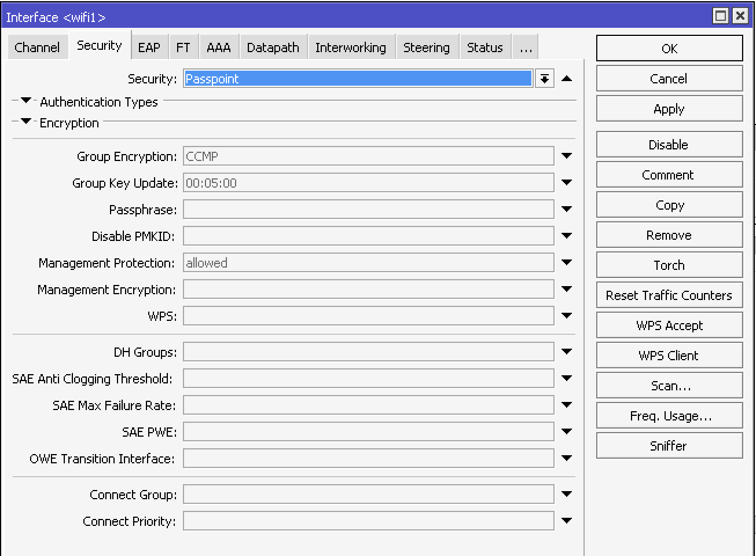Screen dimensions: 756x556
Task: Click the WPS Client button
Action: point(669,356)
